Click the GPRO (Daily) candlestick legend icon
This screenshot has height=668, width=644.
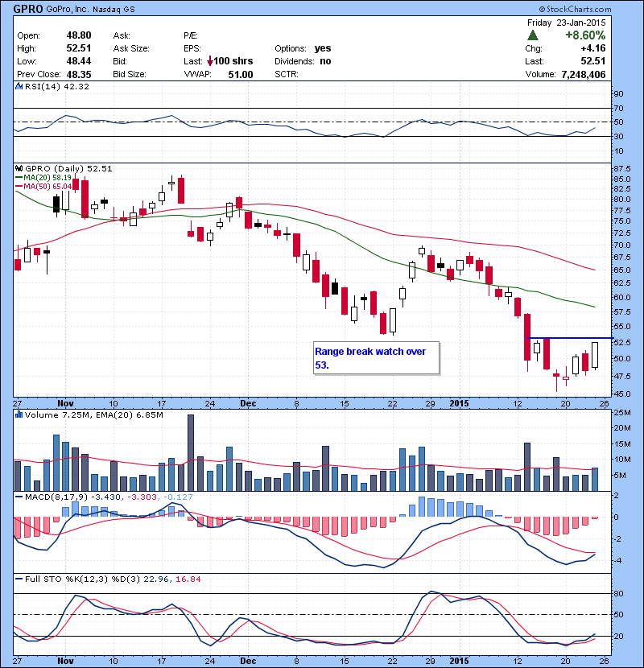[x=19, y=168]
